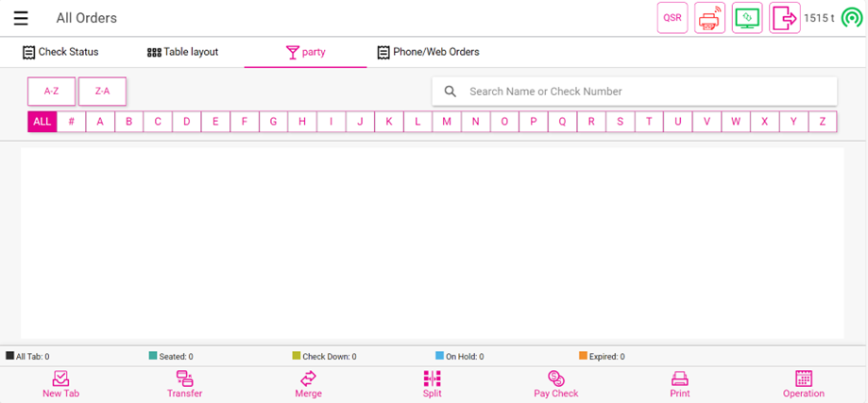The height and width of the screenshot is (403, 868).
Task: Sort names Z-A
Action: point(102,92)
